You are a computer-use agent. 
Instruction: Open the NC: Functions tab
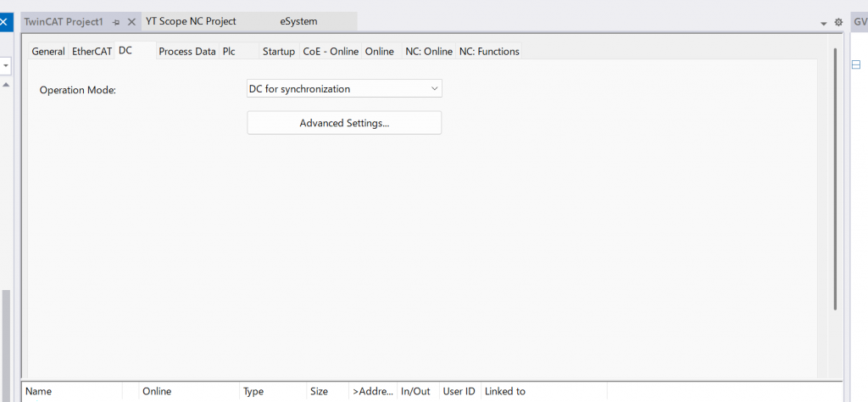click(489, 52)
